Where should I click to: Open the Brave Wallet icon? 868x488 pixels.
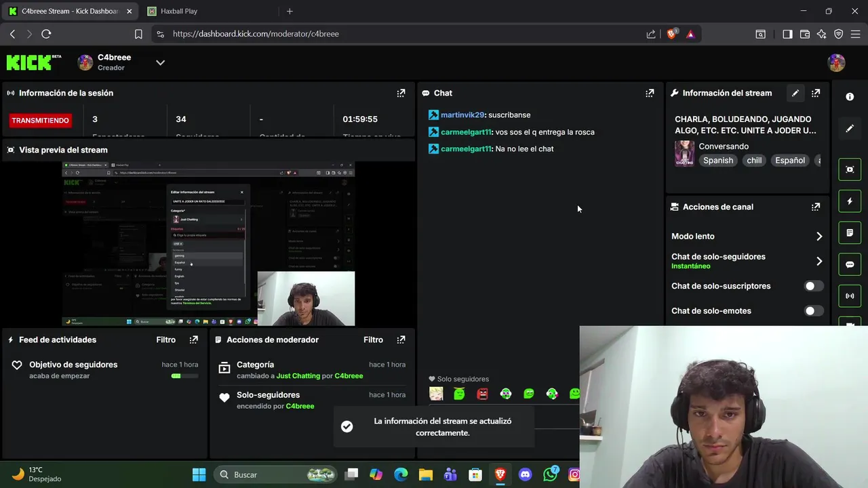point(805,34)
